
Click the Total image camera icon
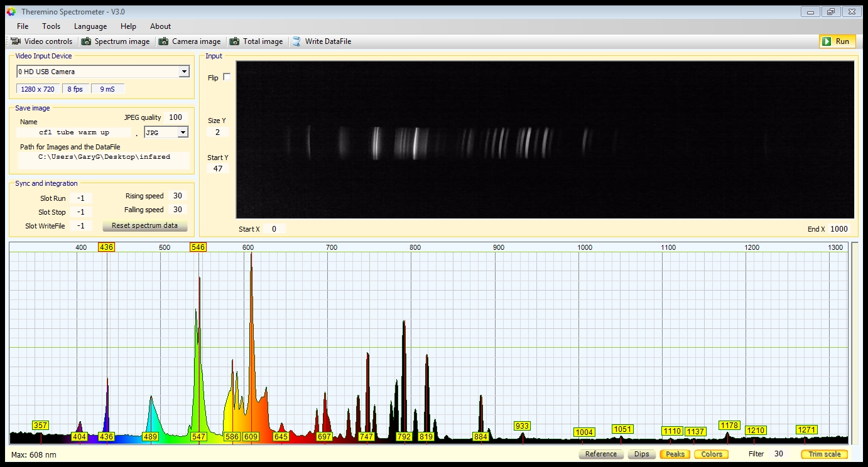235,41
